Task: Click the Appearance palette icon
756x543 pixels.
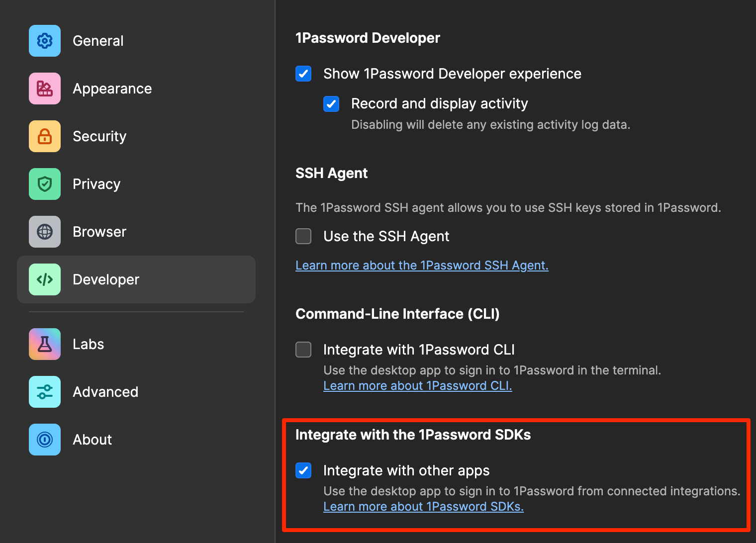Action: coord(44,89)
